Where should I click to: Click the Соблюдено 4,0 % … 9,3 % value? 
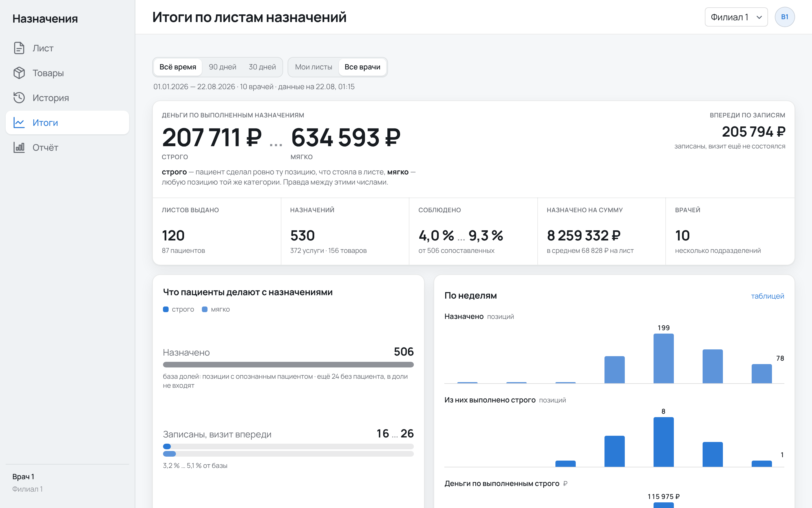coord(461,236)
